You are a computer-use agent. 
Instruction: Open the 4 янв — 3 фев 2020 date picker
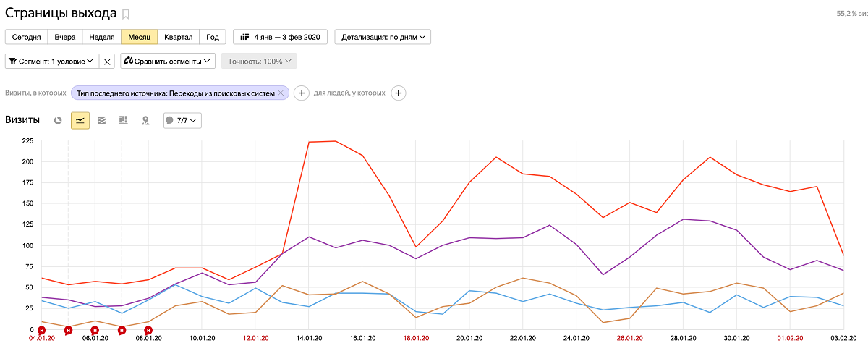tap(280, 37)
